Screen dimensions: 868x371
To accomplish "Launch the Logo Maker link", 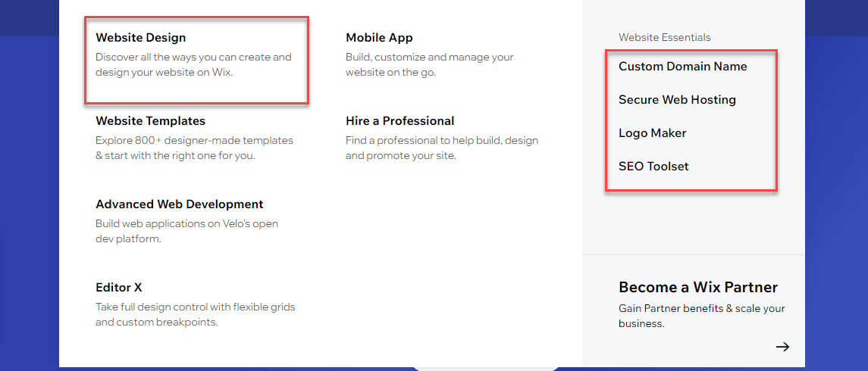I will tap(652, 133).
